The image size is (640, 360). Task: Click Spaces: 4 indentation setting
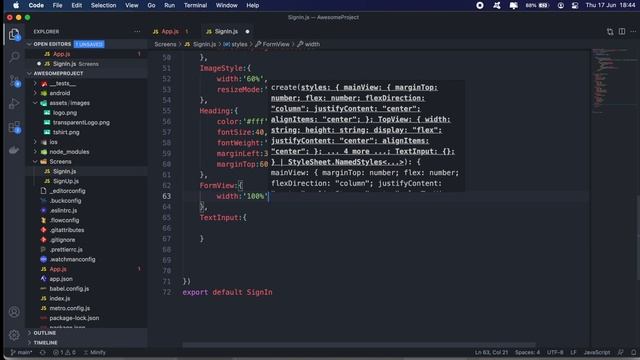(x=527, y=352)
